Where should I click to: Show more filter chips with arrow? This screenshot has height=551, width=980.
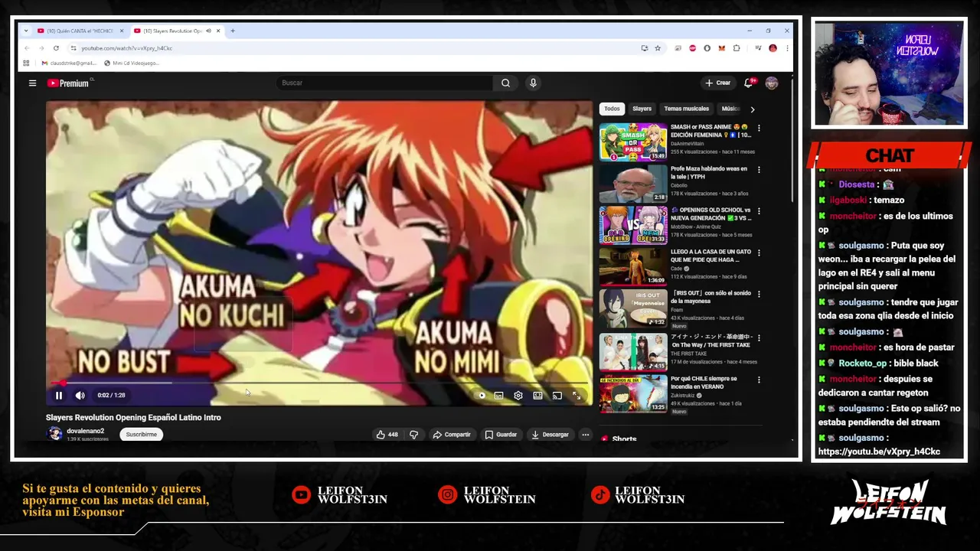pyautogui.click(x=752, y=109)
